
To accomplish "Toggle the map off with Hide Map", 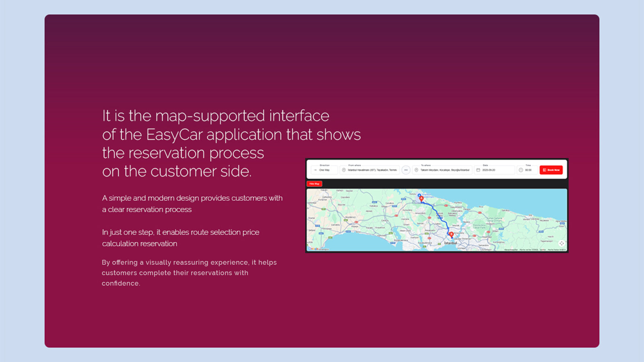I will coord(314,183).
